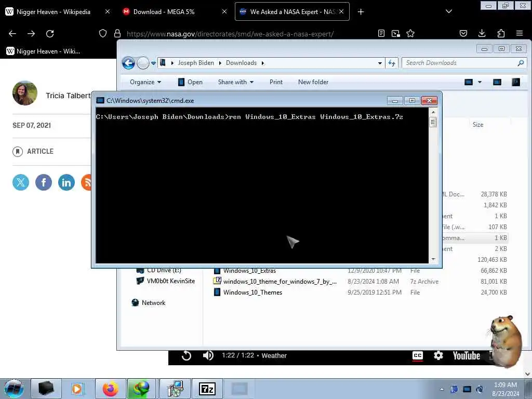
Task: Open Explorer recent pages dropdown
Action: [x=153, y=63]
